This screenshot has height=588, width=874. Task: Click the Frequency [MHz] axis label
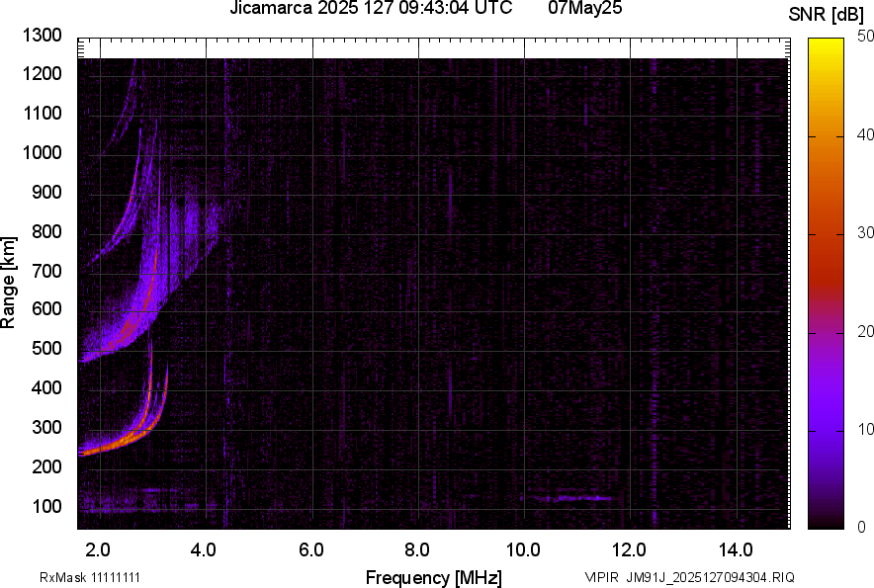pos(434,577)
